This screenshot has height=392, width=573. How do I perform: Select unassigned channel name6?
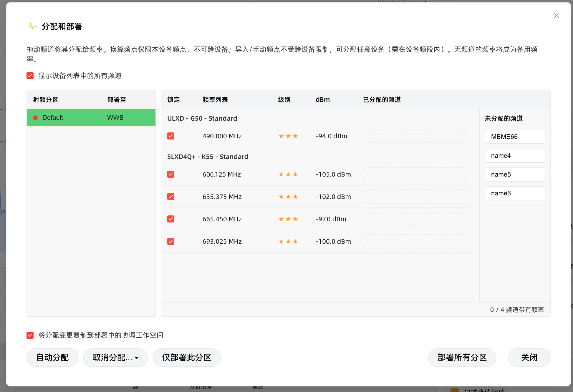tap(515, 193)
